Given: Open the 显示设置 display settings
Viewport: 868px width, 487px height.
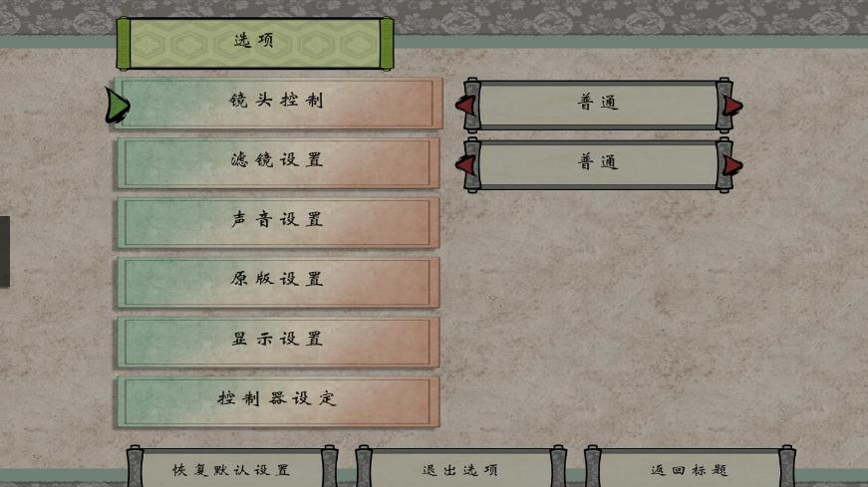Looking at the screenshot, I should point(278,342).
